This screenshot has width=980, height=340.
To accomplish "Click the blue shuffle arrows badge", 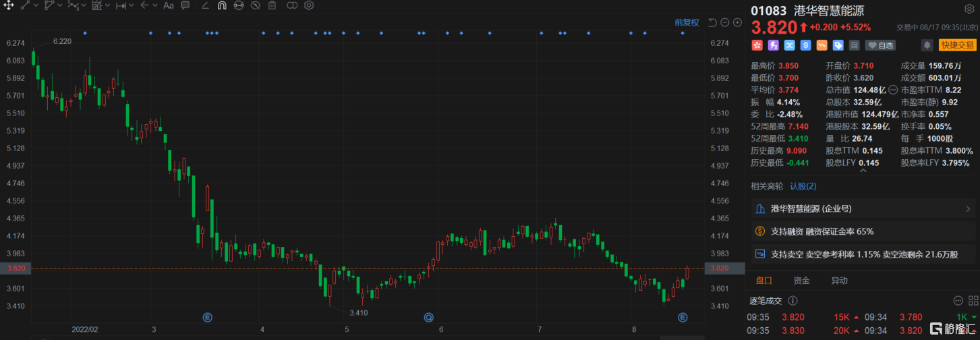I will pos(790,45).
